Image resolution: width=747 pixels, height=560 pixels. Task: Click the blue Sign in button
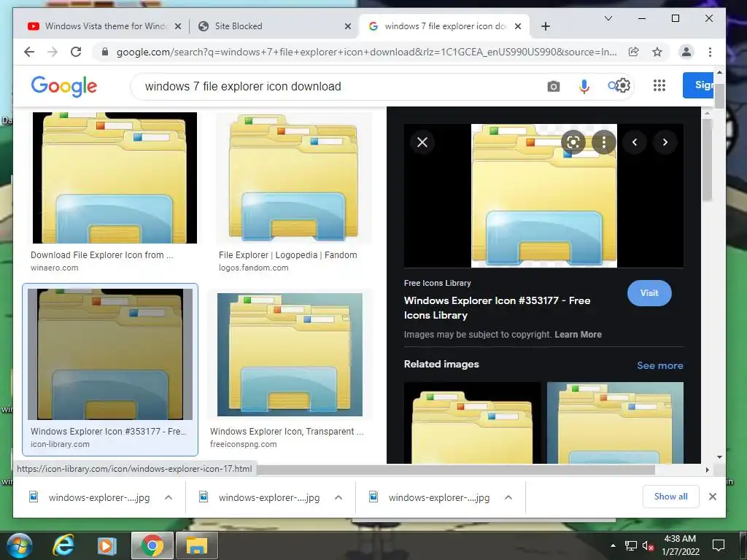pos(698,85)
